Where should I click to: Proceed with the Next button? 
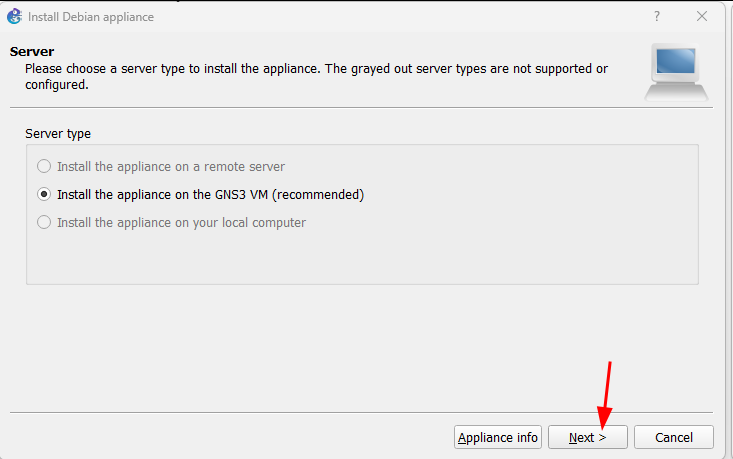[x=588, y=437]
